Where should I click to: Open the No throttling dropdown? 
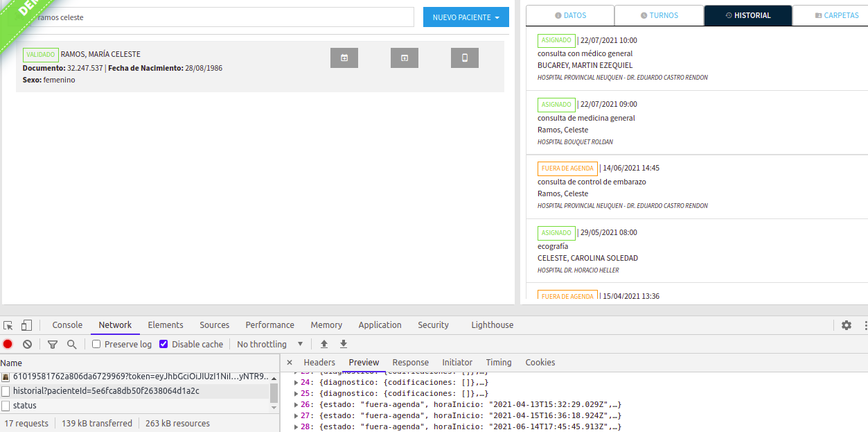(x=270, y=344)
